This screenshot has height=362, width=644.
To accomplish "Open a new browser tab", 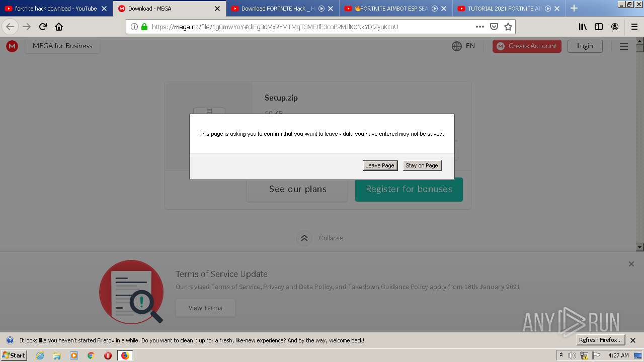I will [x=574, y=9].
